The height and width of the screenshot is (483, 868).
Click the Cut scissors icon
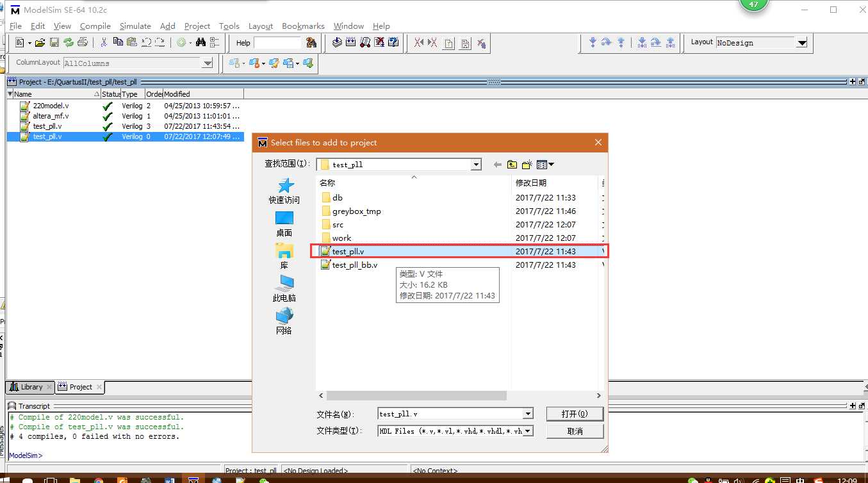(x=104, y=43)
